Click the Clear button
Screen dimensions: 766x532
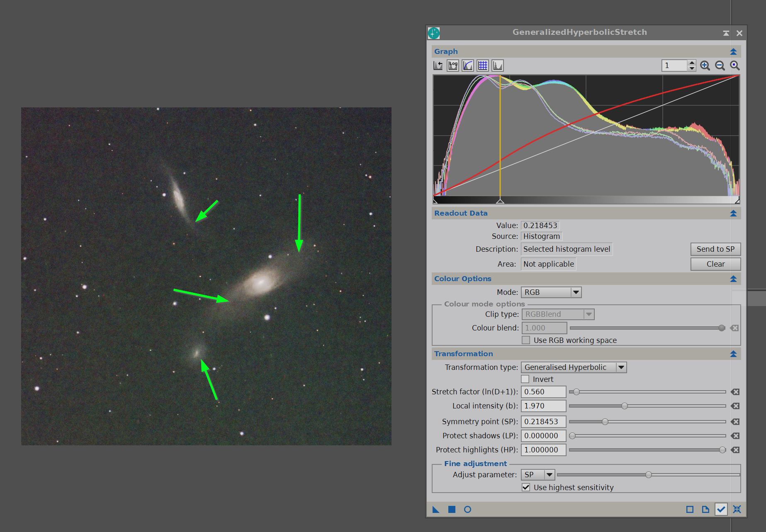coord(715,264)
